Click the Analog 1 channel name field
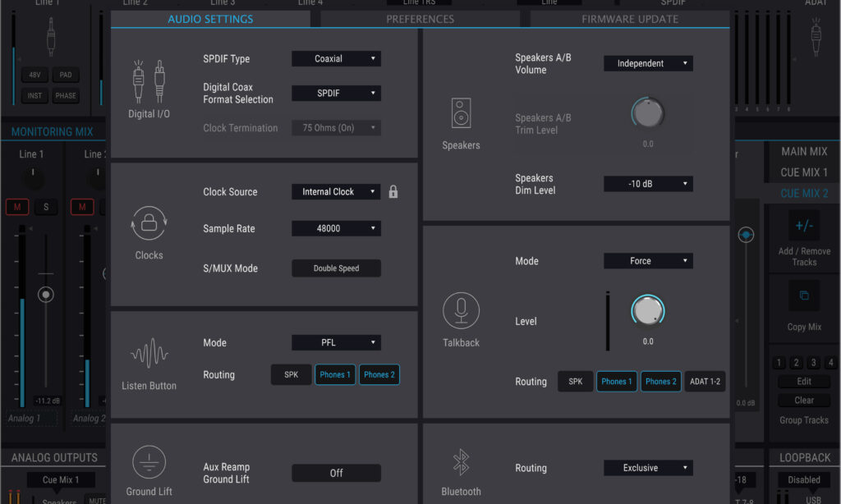 click(x=31, y=418)
